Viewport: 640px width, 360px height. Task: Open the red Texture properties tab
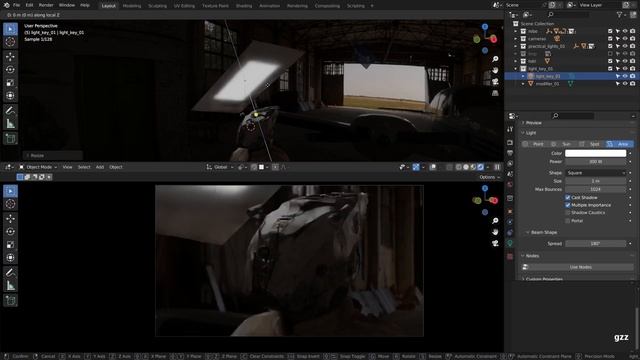pyautogui.click(x=510, y=256)
